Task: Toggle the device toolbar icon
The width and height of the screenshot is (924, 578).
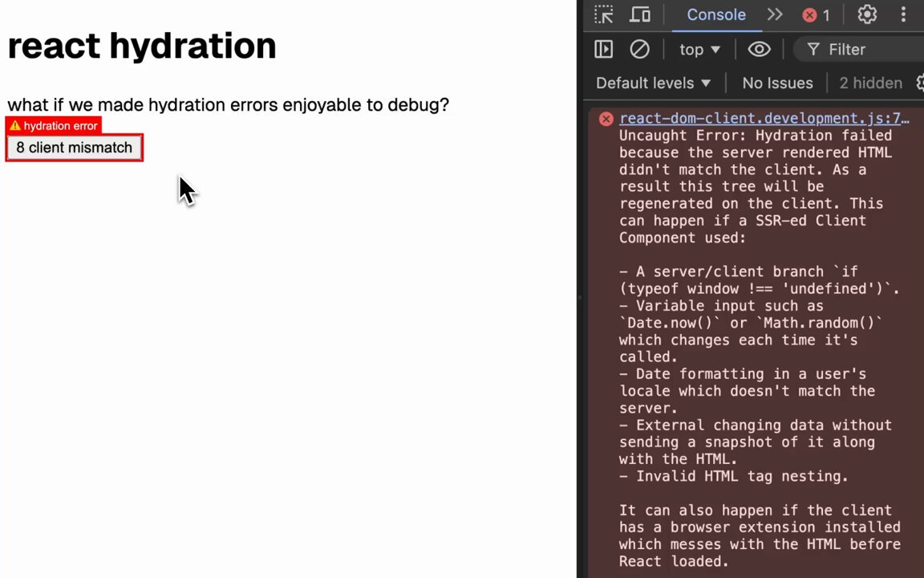Action: tap(640, 14)
